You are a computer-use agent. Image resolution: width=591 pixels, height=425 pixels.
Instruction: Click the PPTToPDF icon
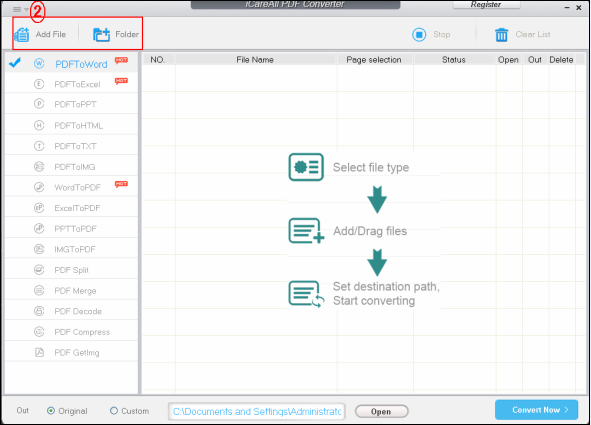[x=39, y=228]
